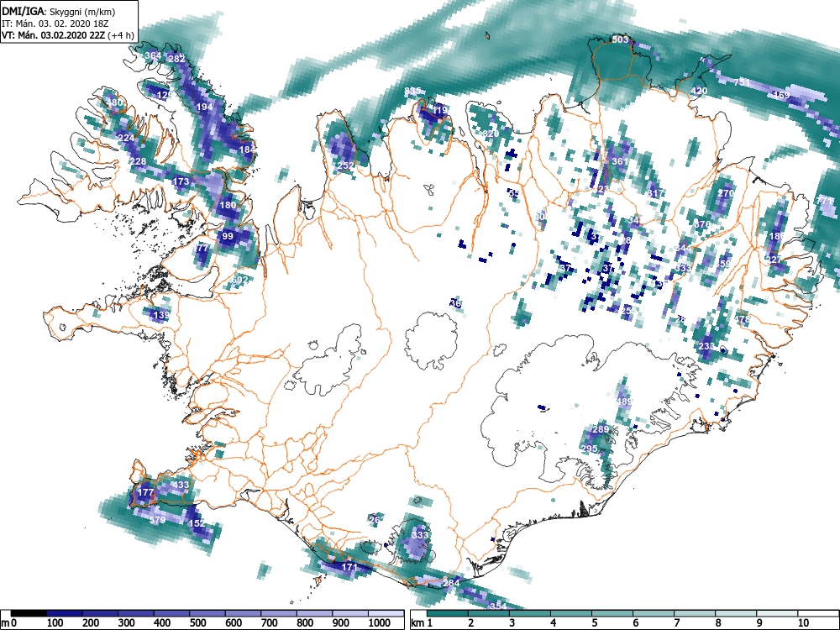Viewport: 840px width, 630px height.
Task: Select the offshore value '354'
Action: [498, 606]
